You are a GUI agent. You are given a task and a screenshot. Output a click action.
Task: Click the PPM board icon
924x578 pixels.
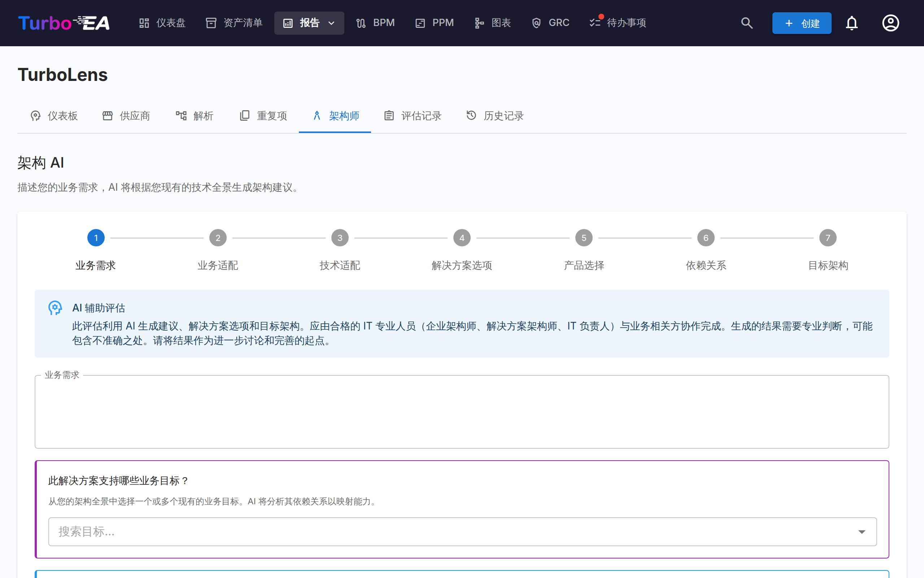tap(420, 23)
